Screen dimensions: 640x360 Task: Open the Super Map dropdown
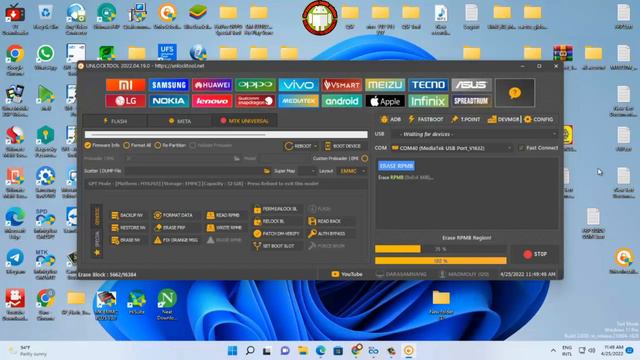[306, 171]
